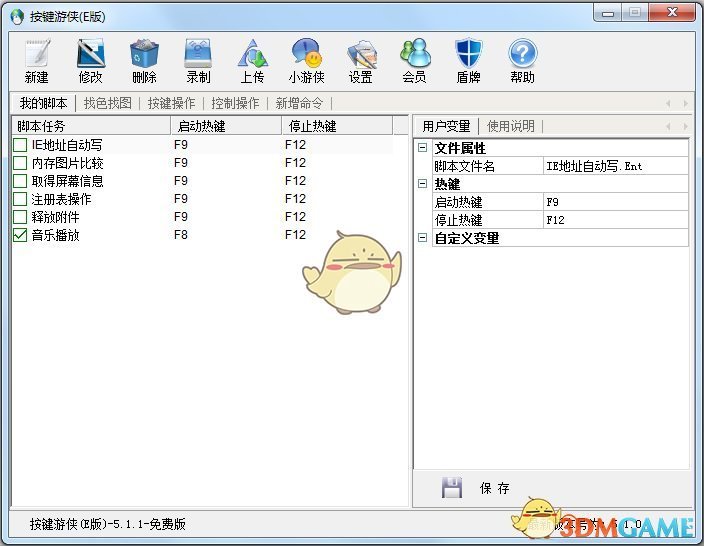Minimize the 按键游侠 window
This screenshot has width=704, height=546.
(608, 13)
